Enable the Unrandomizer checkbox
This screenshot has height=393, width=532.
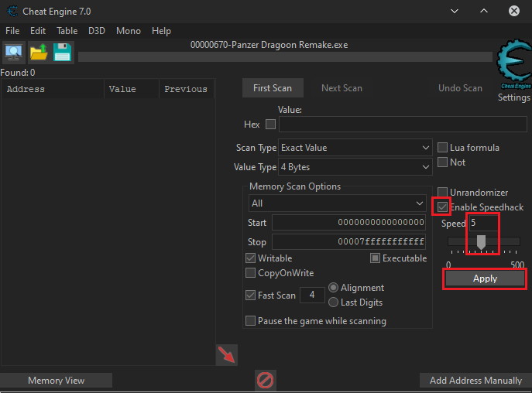point(442,192)
